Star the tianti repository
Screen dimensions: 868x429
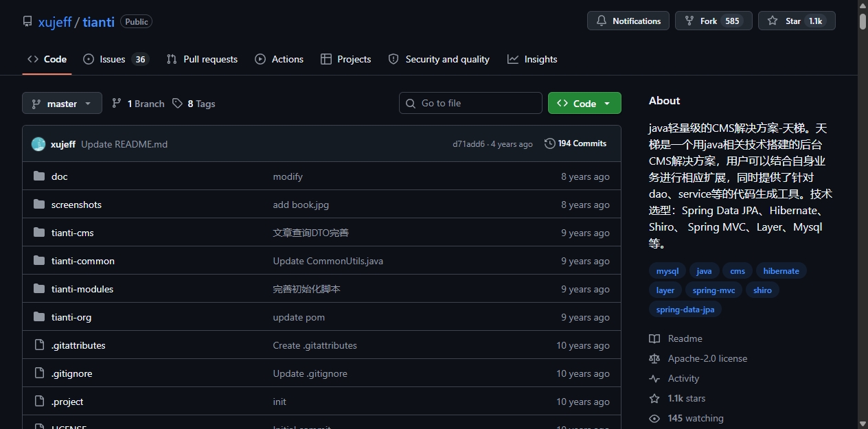tap(797, 21)
